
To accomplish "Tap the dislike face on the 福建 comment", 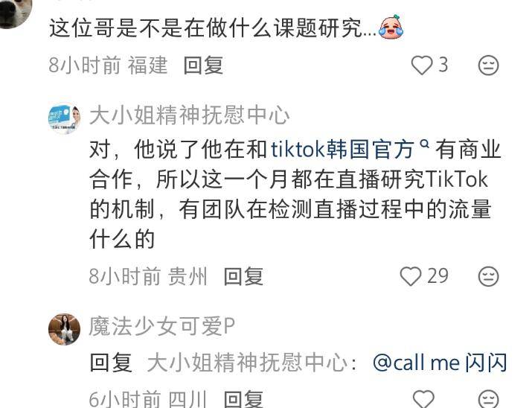I will click(x=489, y=66).
